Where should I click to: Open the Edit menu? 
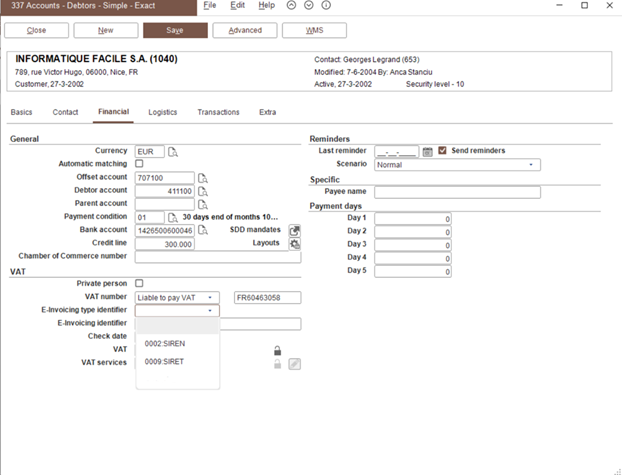click(x=237, y=5)
